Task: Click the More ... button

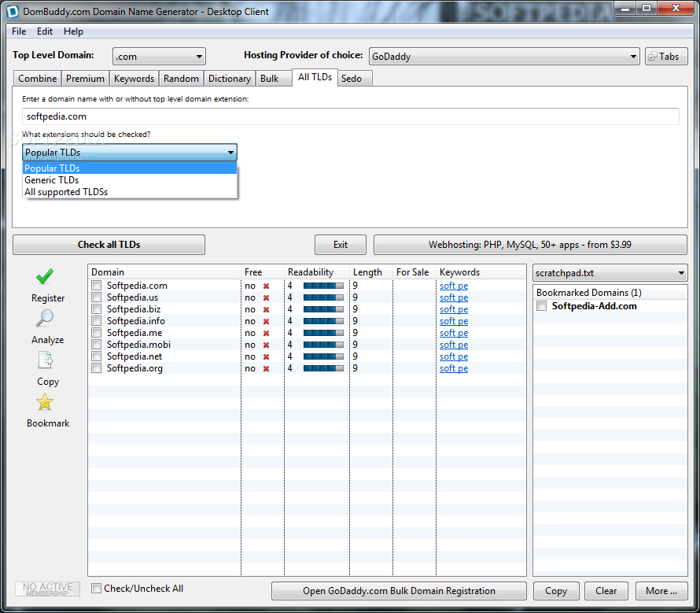Action: pos(661,591)
